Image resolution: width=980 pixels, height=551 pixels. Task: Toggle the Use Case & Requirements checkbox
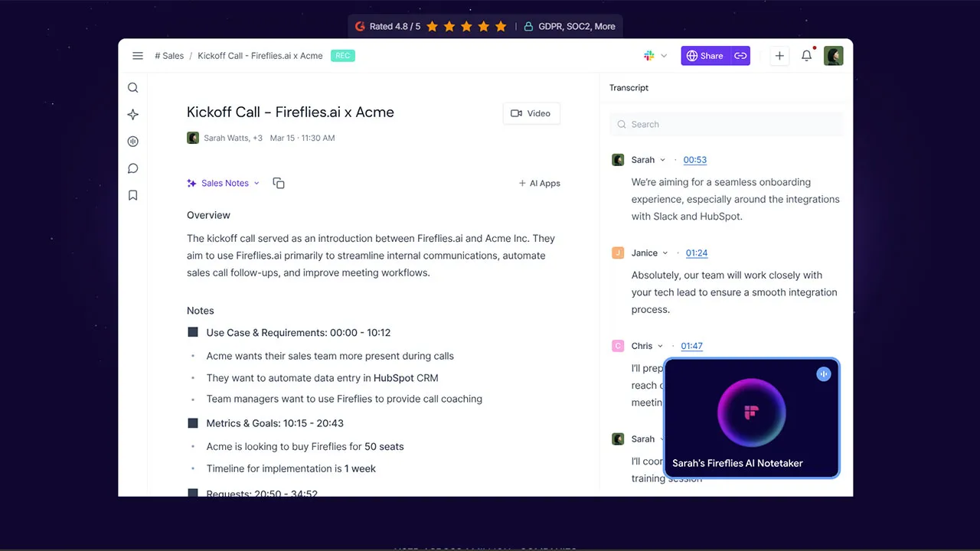192,332
